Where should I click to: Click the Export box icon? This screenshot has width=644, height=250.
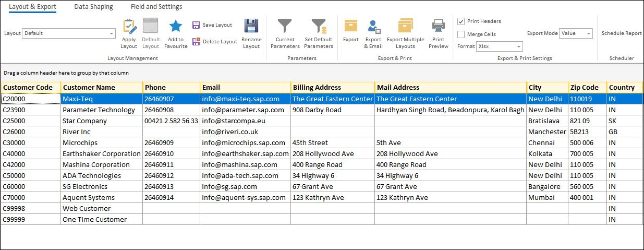pyautogui.click(x=351, y=26)
